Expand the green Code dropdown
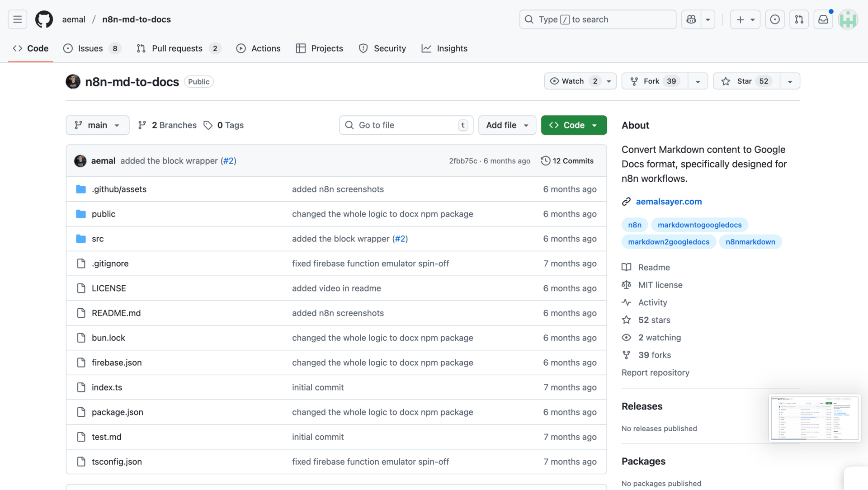 pos(574,125)
